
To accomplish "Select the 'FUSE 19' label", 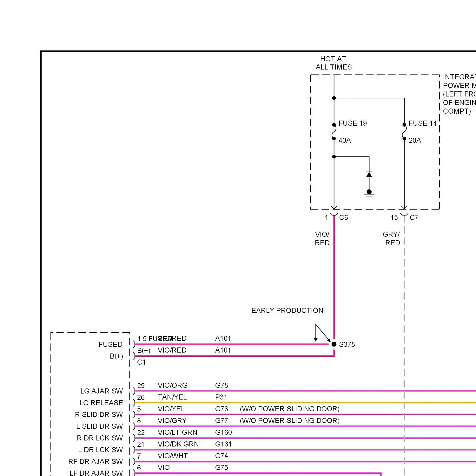I will point(353,123).
